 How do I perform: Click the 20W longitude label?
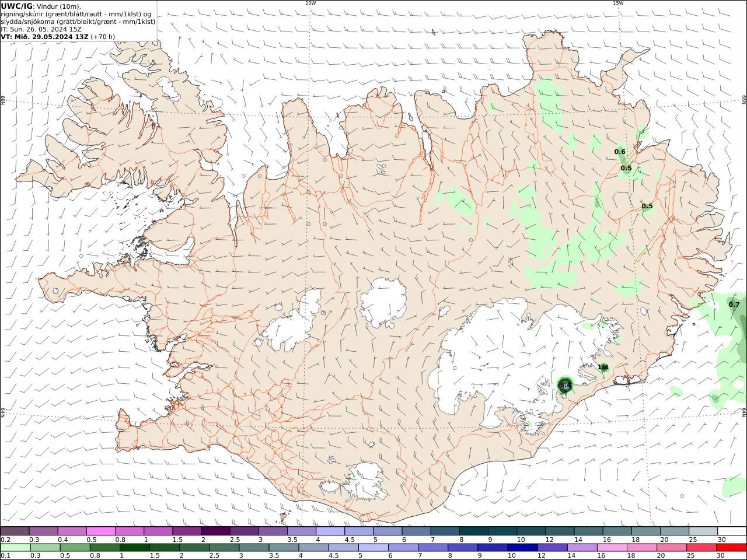(310, 3)
